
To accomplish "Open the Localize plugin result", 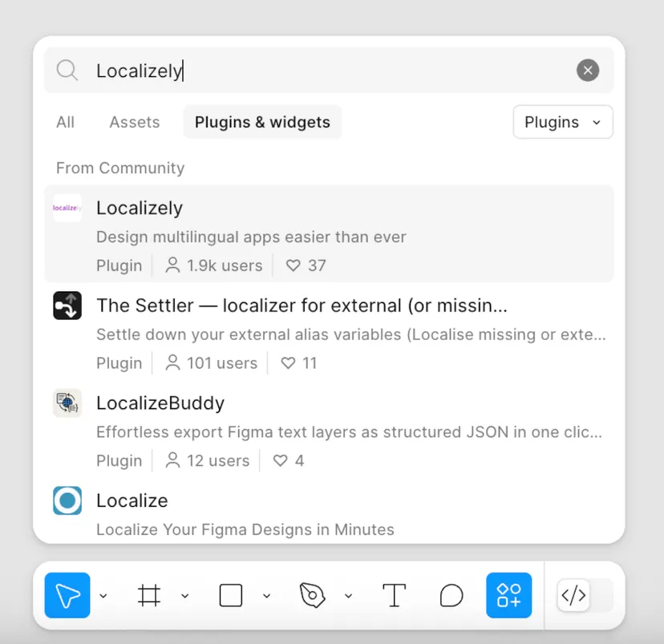I will (329, 511).
